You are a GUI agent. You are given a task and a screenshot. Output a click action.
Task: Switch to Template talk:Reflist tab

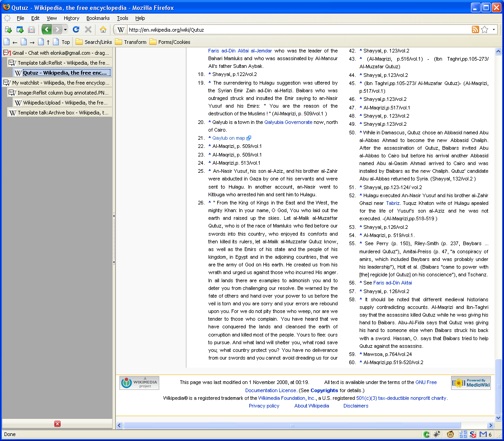click(60, 63)
